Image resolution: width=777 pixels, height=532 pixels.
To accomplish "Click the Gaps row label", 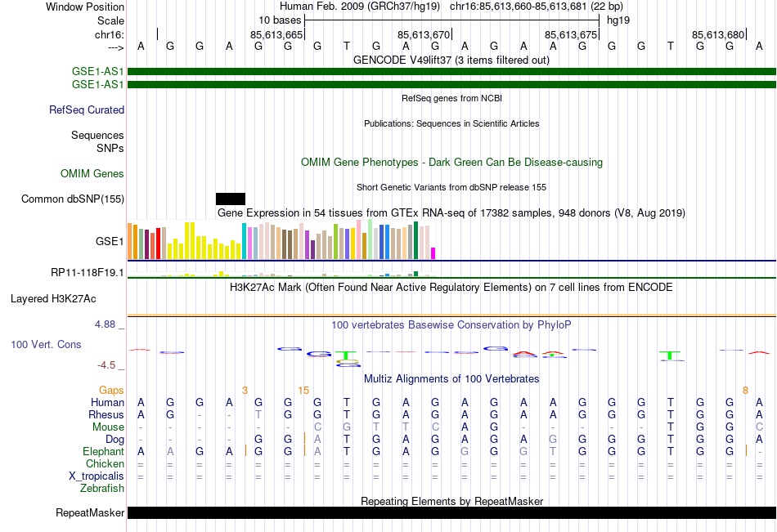I will click(x=111, y=391).
